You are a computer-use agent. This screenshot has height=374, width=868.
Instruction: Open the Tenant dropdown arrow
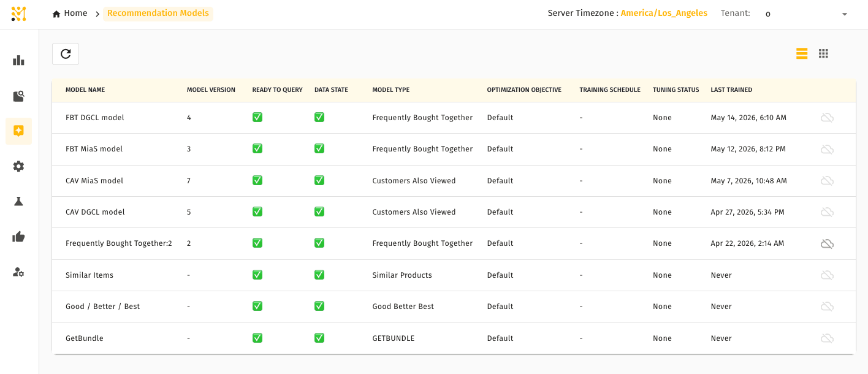tap(845, 14)
